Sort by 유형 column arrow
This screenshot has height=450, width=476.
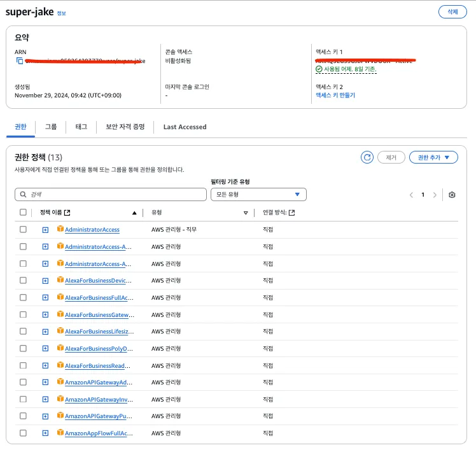point(246,213)
